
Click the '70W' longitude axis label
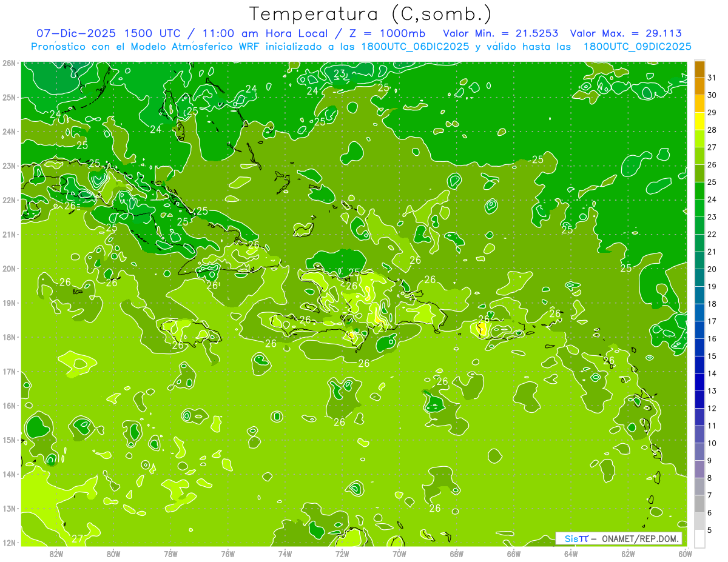(399, 554)
